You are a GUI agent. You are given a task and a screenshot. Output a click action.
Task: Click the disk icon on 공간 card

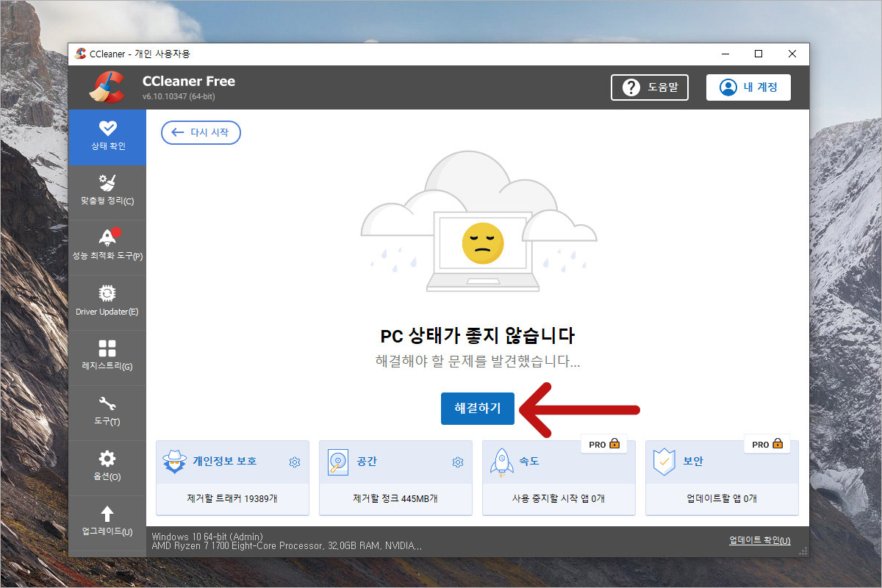(x=338, y=462)
